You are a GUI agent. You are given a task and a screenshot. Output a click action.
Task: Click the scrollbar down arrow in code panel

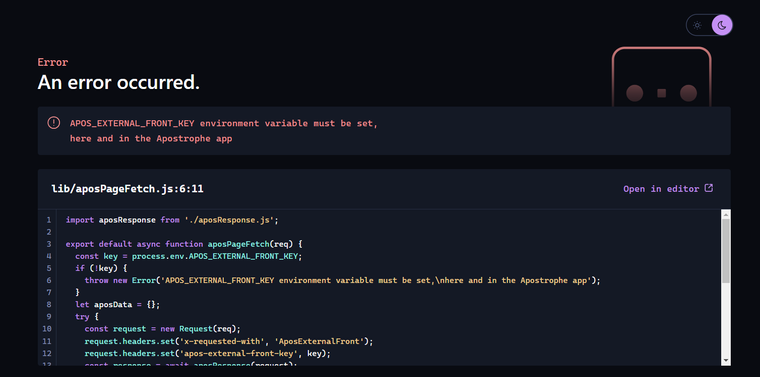click(x=726, y=360)
